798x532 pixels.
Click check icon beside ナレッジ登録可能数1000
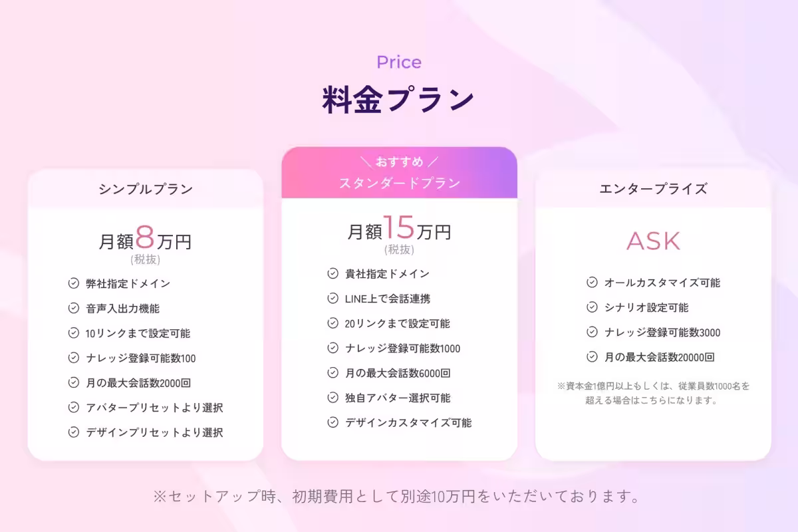coord(333,348)
